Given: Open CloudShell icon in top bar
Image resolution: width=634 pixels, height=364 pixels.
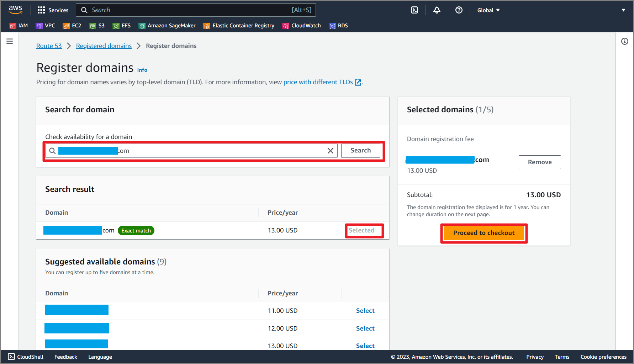Looking at the screenshot, I should 414,10.
